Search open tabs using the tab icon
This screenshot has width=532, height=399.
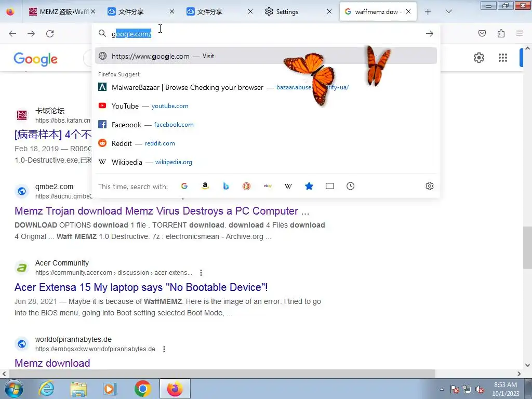(x=330, y=186)
